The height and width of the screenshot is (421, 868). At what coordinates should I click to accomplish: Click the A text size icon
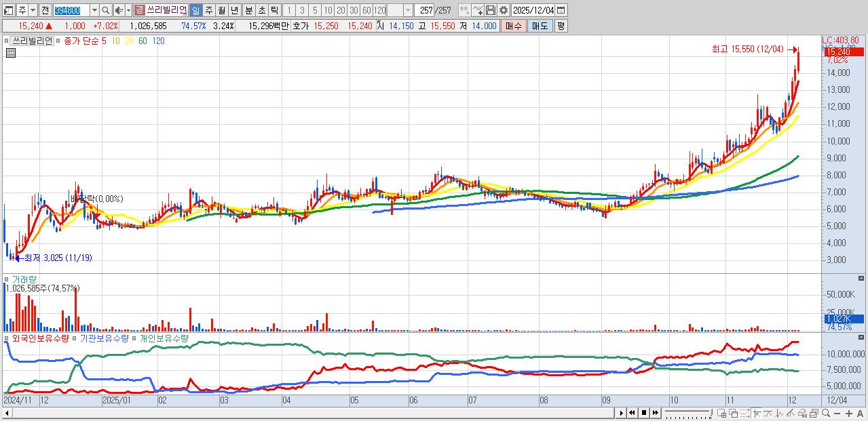pyautogui.click(x=860, y=414)
